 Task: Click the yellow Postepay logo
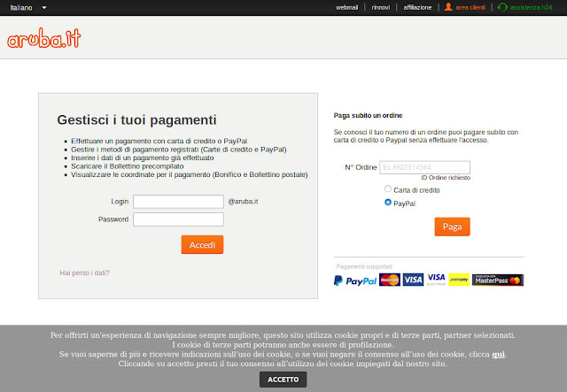459,280
